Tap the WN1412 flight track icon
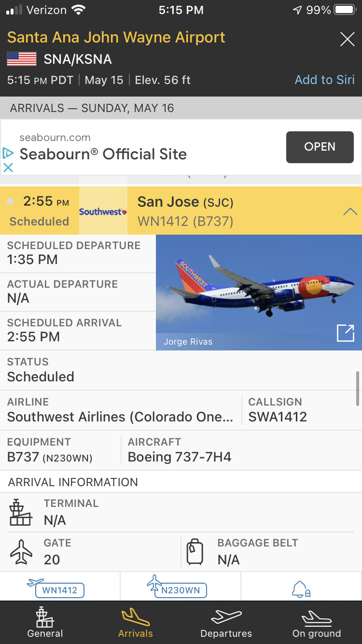 [56, 587]
